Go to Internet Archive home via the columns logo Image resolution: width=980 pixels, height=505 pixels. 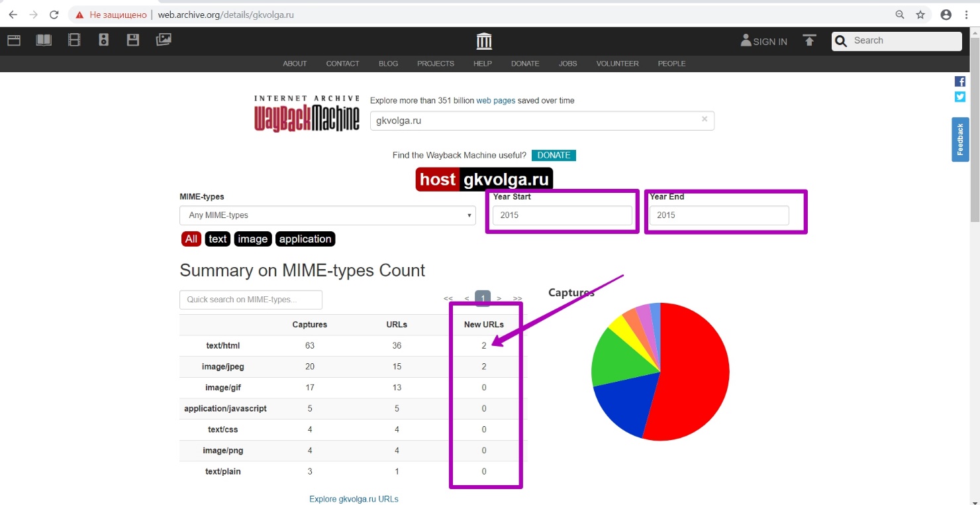485,41
